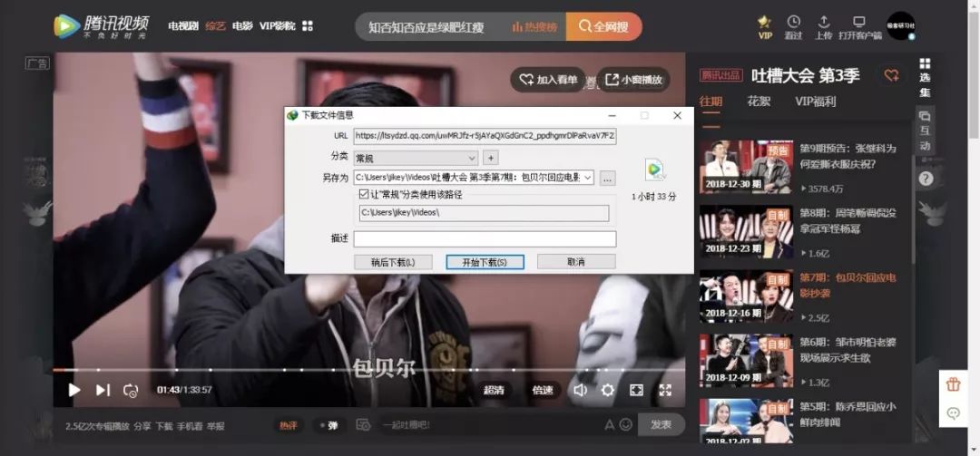Open episode 8 thumbnail 2018-12-23

tap(746, 231)
